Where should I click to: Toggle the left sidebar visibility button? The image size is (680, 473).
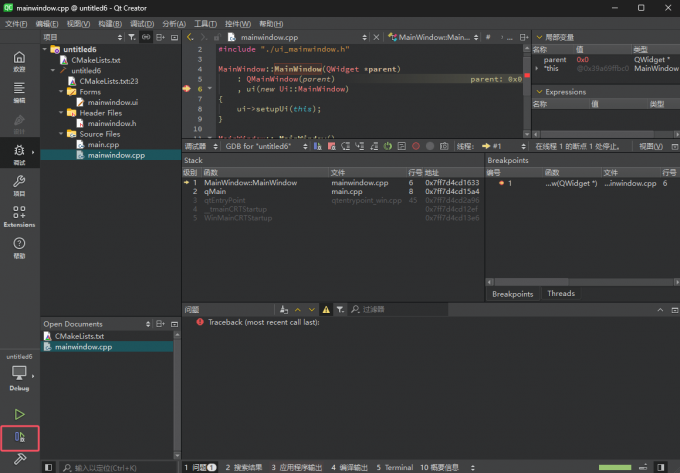[x=47, y=467]
